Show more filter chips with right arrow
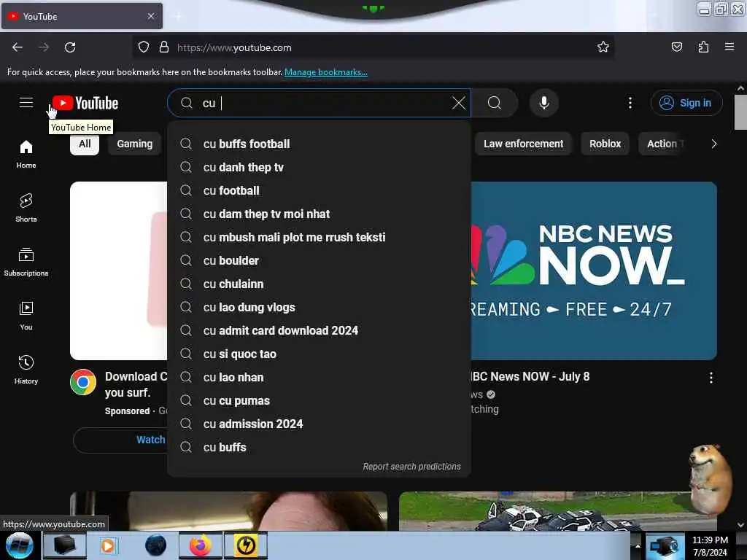 pos(713,144)
